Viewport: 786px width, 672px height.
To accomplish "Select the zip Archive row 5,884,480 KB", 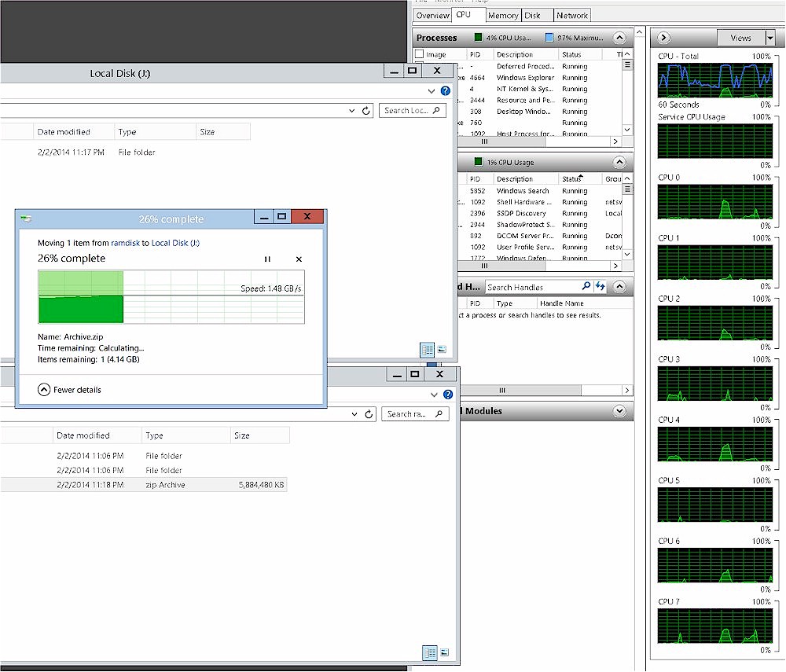I will point(143,485).
